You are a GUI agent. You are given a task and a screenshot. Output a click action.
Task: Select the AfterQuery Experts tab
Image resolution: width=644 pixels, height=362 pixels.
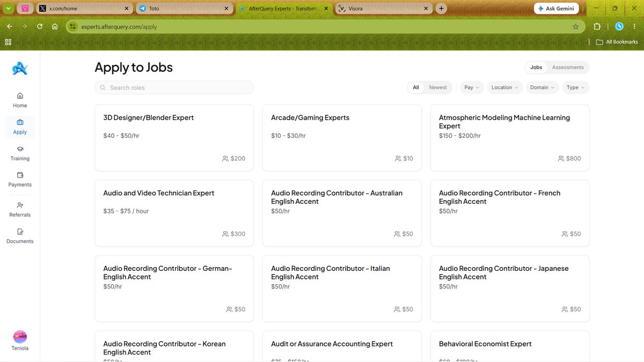tap(284, 9)
